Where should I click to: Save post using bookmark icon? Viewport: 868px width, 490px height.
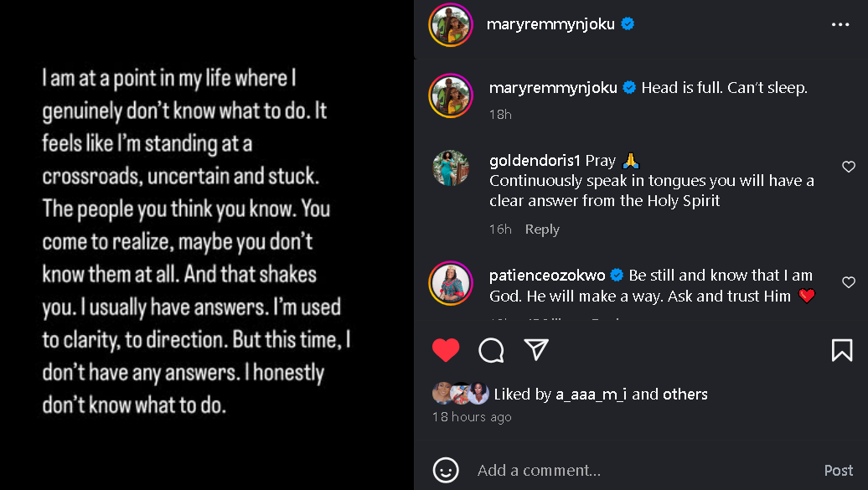click(x=842, y=350)
